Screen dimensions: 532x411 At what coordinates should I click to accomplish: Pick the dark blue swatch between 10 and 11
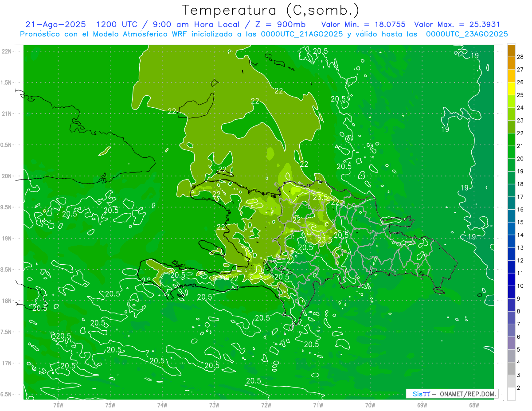pyautogui.click(x=512, y=279)
